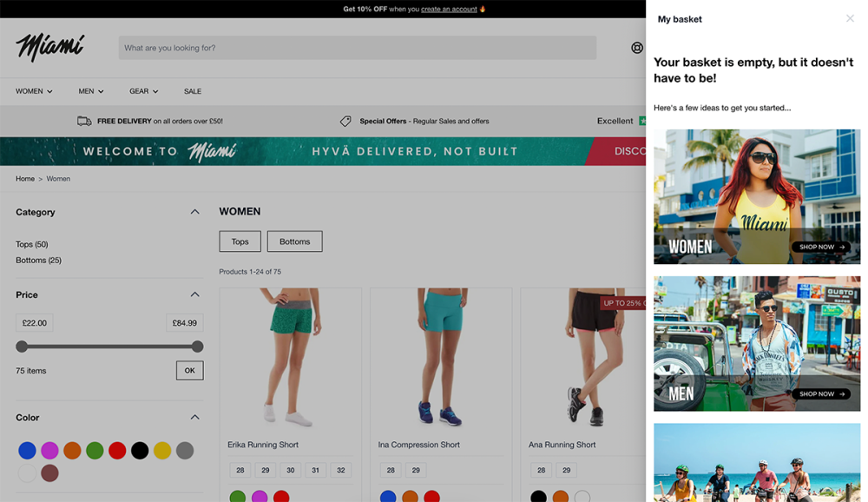The image size is (868, 502).
Task: Go to the SALE menu item
Action: tap(193, 91)
